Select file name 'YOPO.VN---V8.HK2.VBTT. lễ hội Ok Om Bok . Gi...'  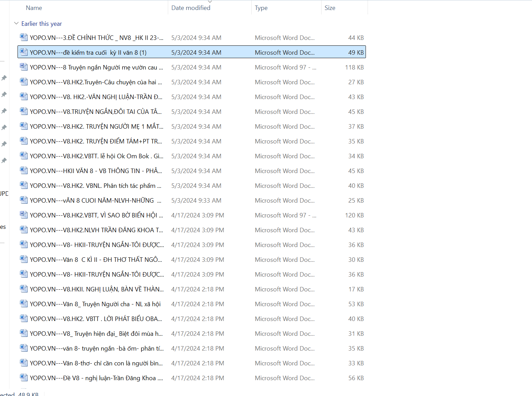[x=97, y=156]
